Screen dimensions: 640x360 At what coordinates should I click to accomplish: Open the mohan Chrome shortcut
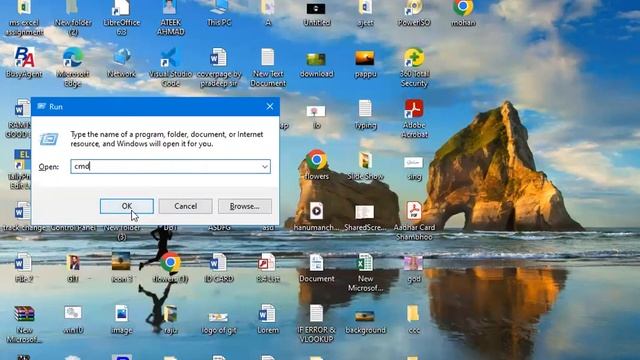click(463, 12)
